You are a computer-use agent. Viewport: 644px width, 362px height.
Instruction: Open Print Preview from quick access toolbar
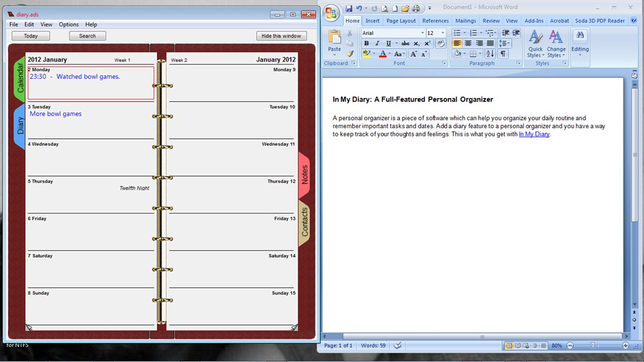(384, 8)
